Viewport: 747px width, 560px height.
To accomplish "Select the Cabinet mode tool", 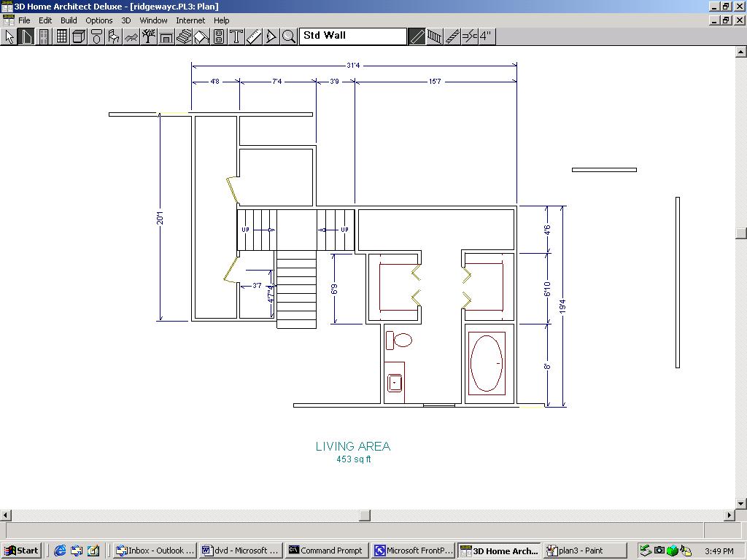I will click(x=79, y=36).
